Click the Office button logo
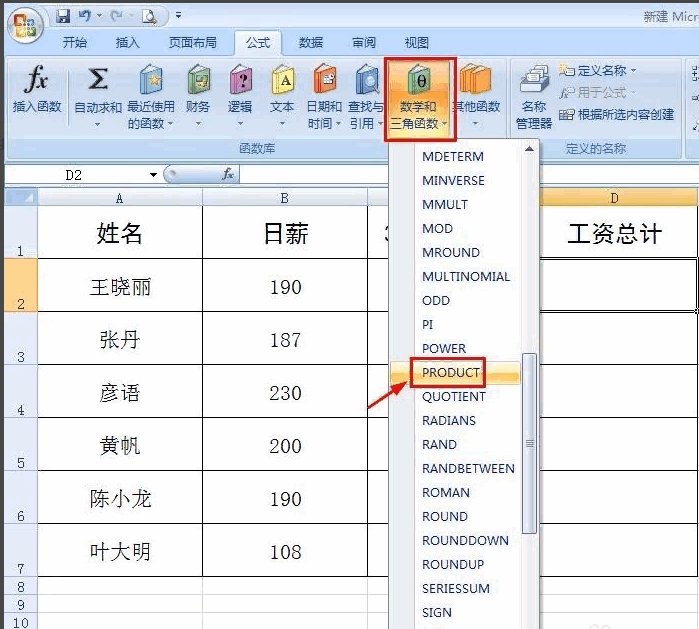This screenshot has width=699, height=629. [25, 25]
